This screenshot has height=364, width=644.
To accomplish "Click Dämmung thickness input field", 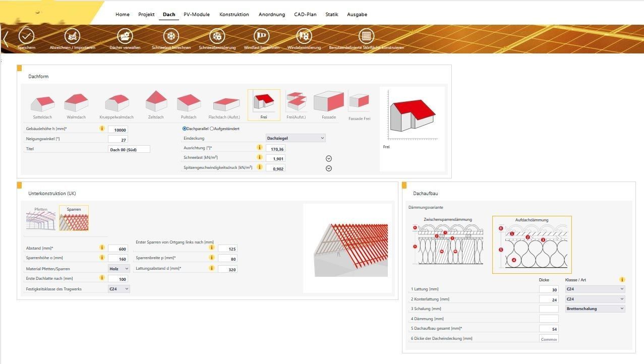I will coord(549,319).
